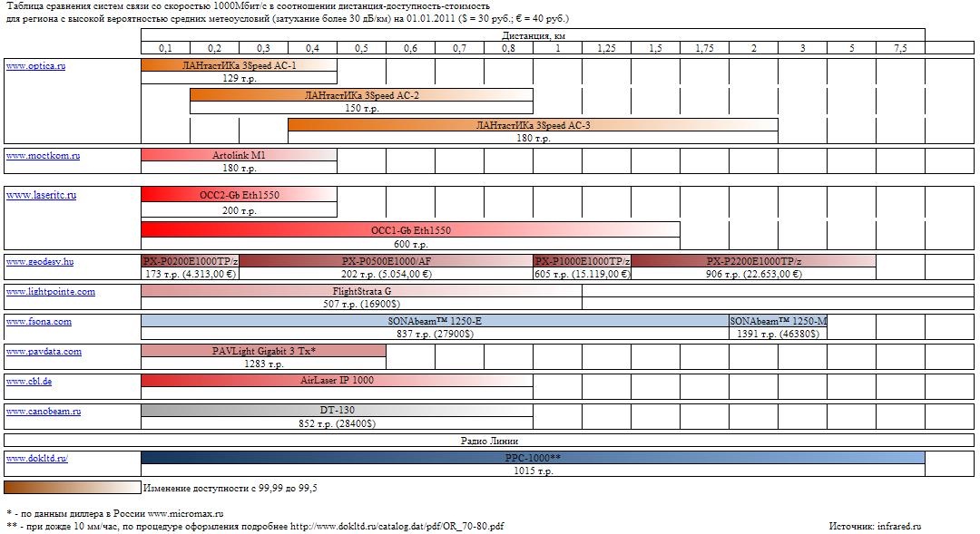Viewport: 980px width, 534px height.
Task: Click the 129 т.р. price cell
Action: [x=239, y=78]
